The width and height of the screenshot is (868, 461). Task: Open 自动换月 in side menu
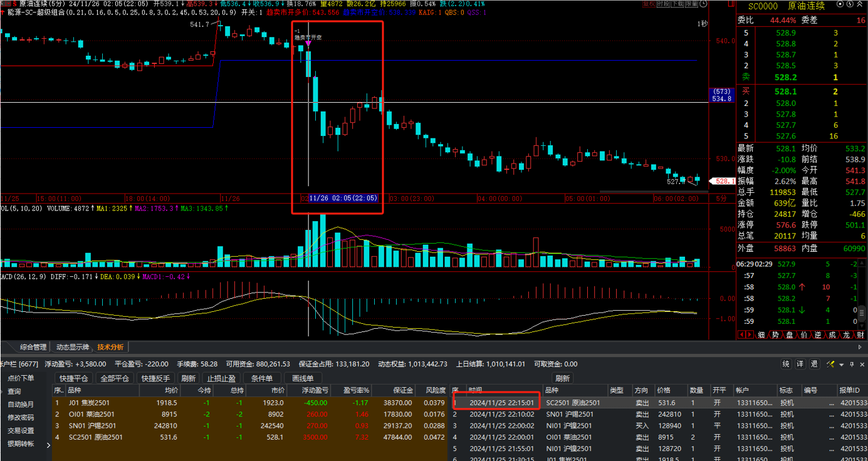21,405
